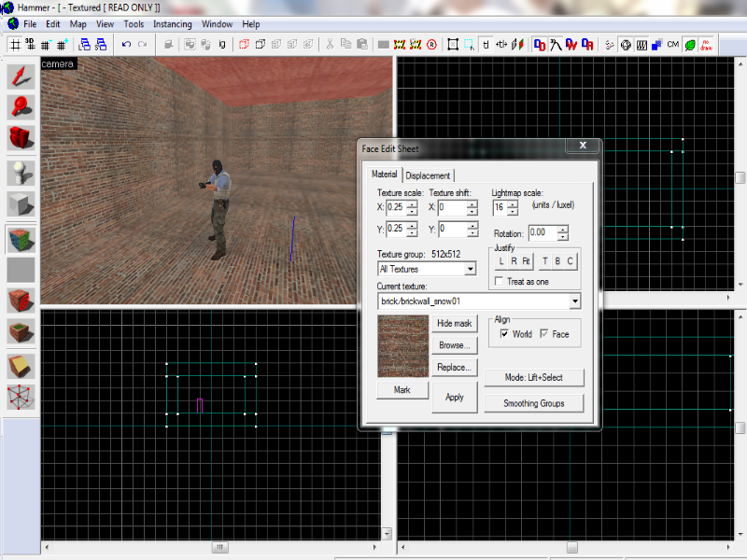Click Justify Fit toggle button
Image resolution: width=747 pixels, height=560 pixels.
pyautogui.click(x=526, y=261)
